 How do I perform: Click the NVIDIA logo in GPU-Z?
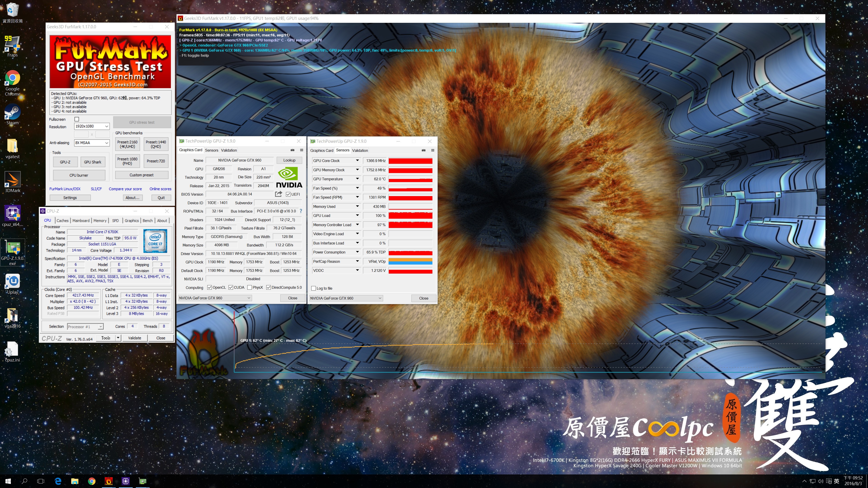point(289,178)
